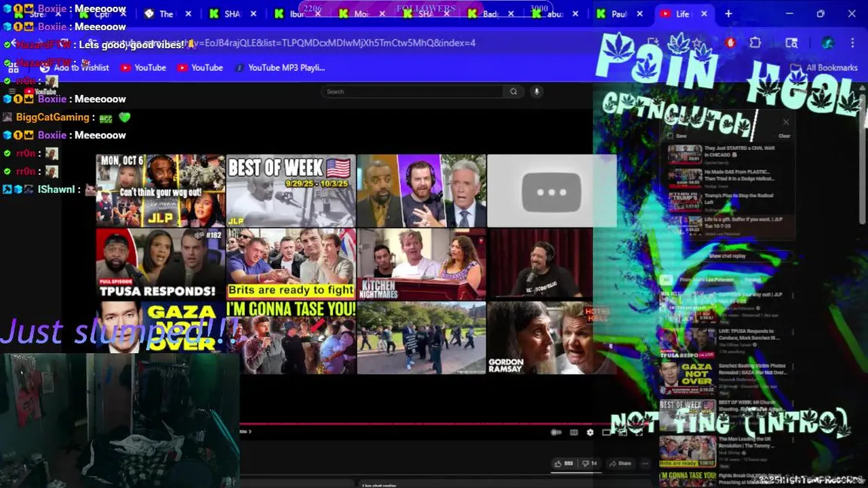Viewport: 868px width, 488px height.
Task: Select the 'All' filter chip
Action: (667, 279)
